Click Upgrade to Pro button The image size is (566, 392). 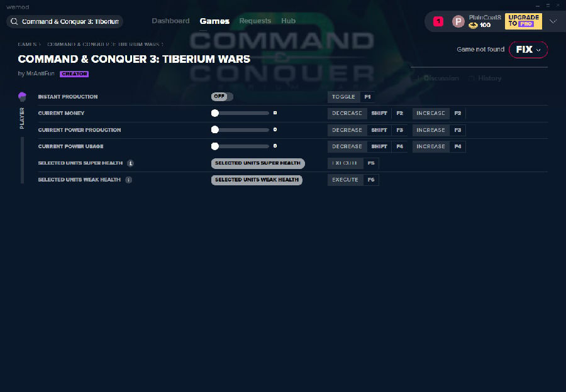click(x=523, y=21)
